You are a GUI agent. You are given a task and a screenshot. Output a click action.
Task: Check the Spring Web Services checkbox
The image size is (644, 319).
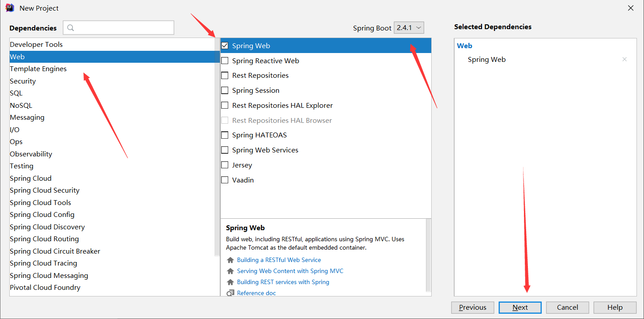(x=225, y=150)
